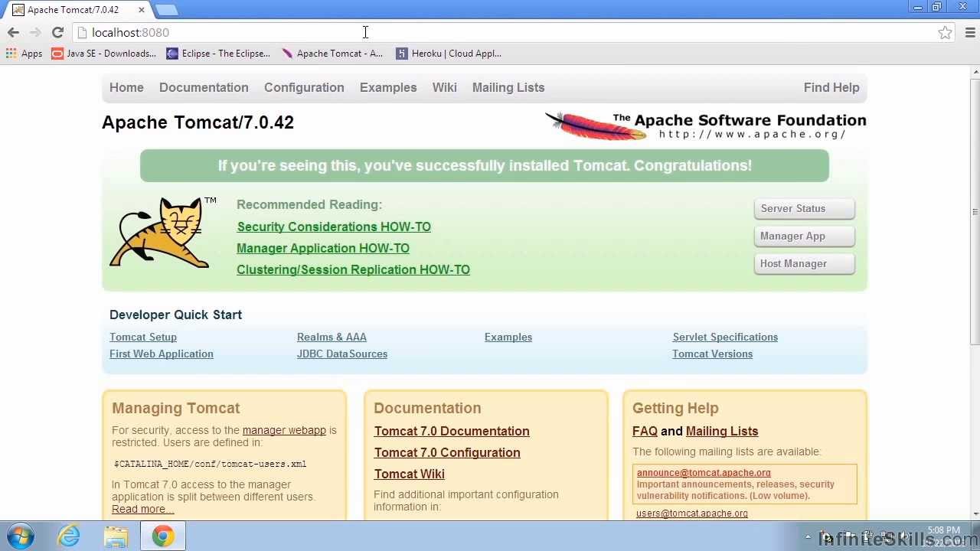Close the Apache Tomcat/7.0.42 tab
The image size is (980, 551).
[142, 10]
